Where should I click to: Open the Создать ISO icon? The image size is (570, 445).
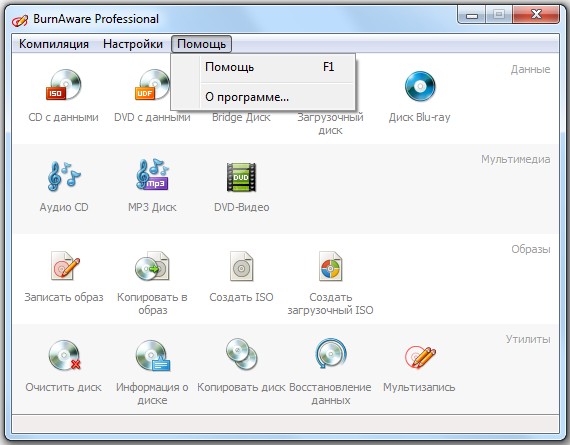(x=241, y=266)
